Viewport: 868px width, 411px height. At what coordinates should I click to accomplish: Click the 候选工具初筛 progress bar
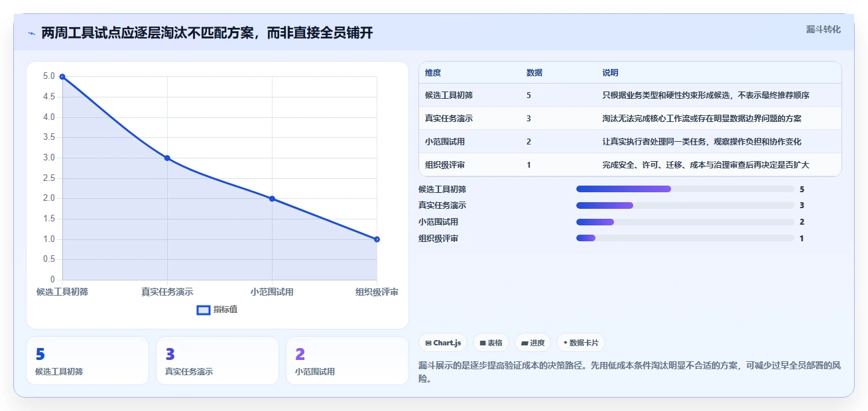[x=685, y=189]
